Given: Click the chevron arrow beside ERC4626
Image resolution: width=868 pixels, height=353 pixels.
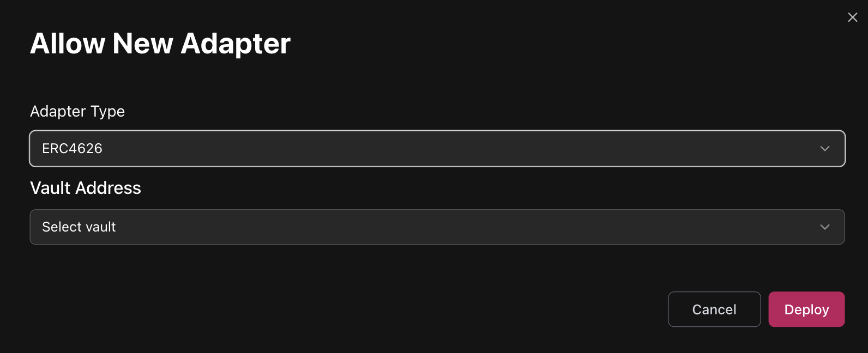Looking at the screenshot, I should coord(824,149).
